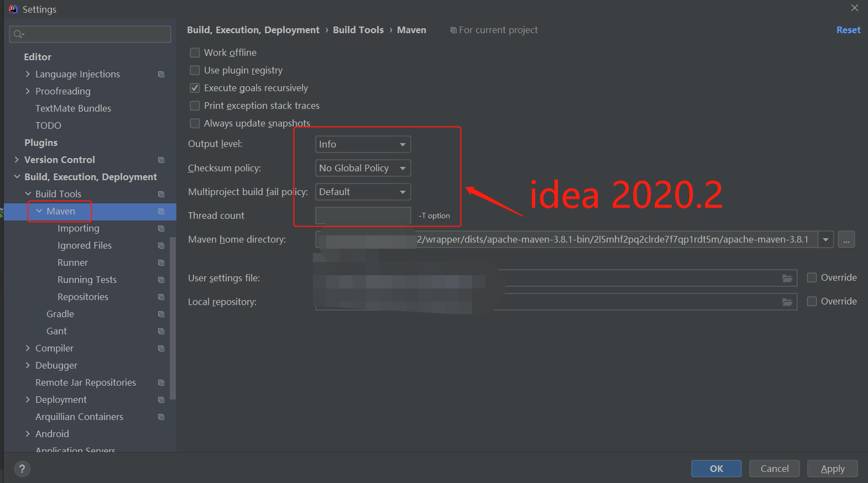Click the project-level icon beside Ignored Files
This screenshot has height=483, width=868.
coord(161,245)
